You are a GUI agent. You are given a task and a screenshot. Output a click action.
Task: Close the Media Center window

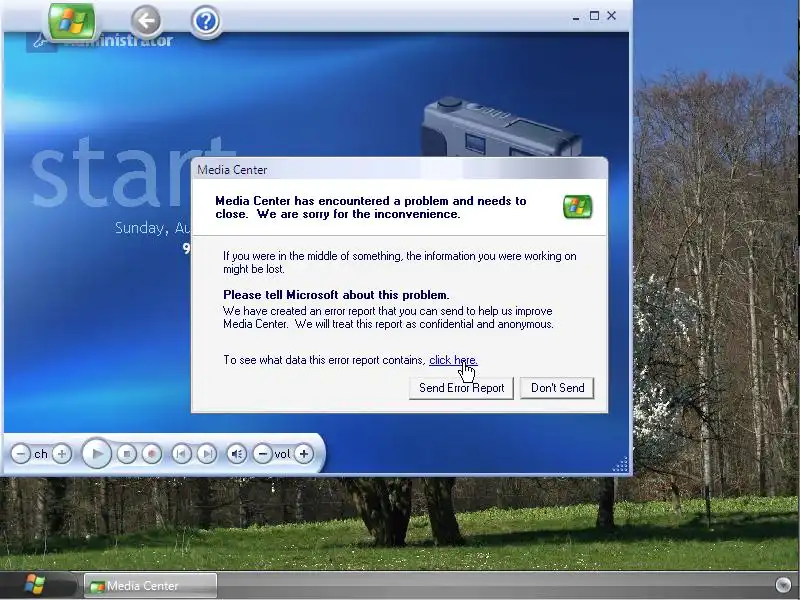(x=611, y=16)
